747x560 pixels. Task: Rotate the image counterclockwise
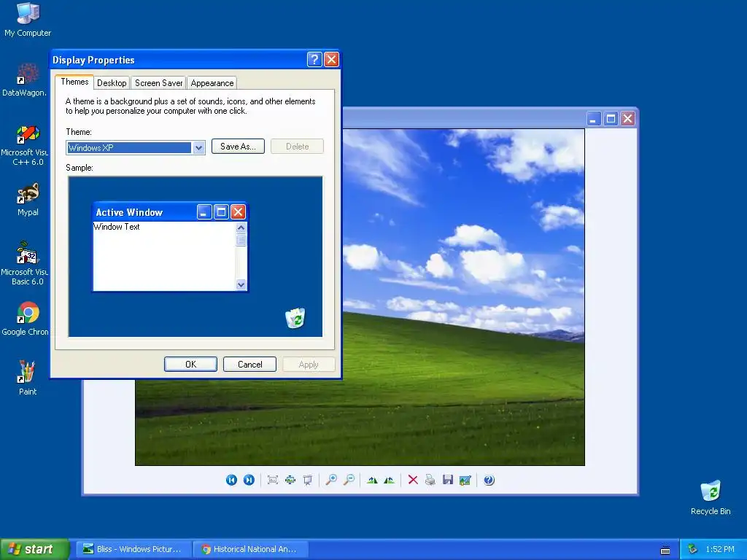click(x=390, y=480)
